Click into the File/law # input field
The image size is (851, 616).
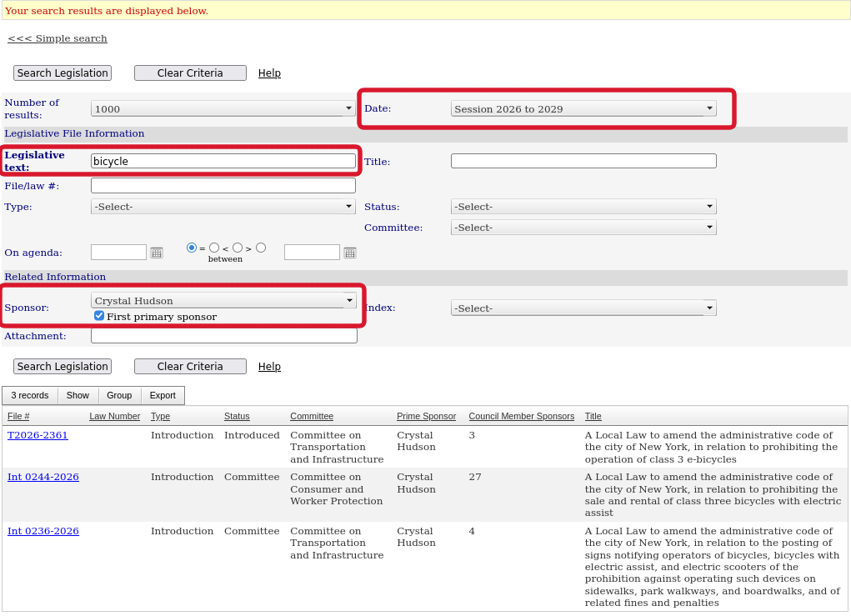click(223, 186)
